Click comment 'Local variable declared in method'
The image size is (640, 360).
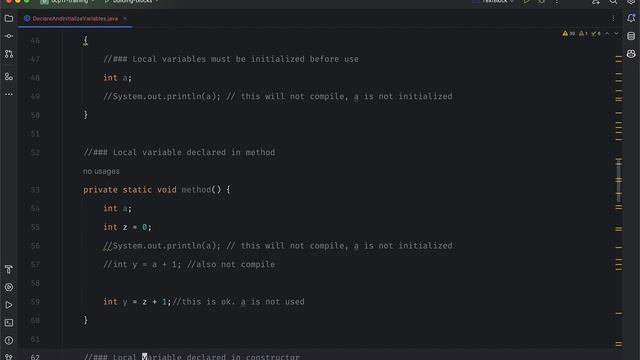coord(194,152)
